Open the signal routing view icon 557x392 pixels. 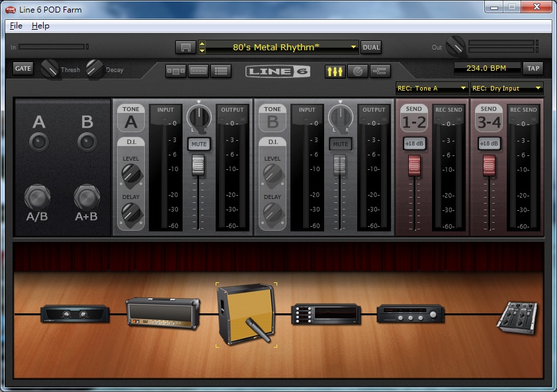pos(380,71)
